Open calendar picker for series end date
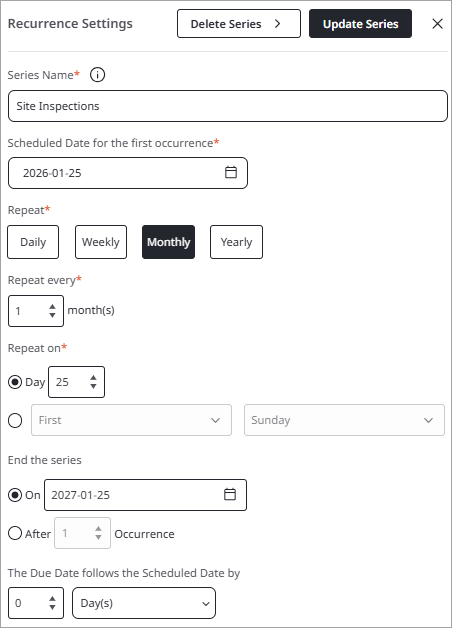The image size is (452, 628). [230, 494]
